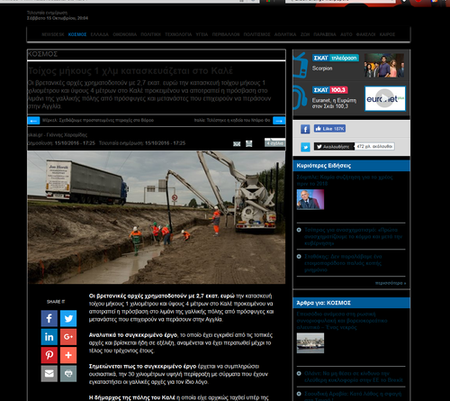Share article on LinkedIn
This screenshot has height=401, width=450.
point(49,337)
